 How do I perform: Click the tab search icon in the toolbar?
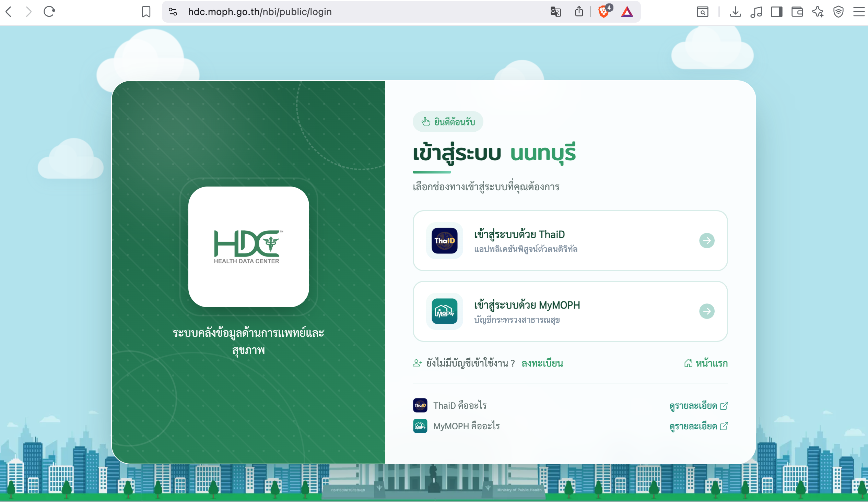(x=703, y=12)
